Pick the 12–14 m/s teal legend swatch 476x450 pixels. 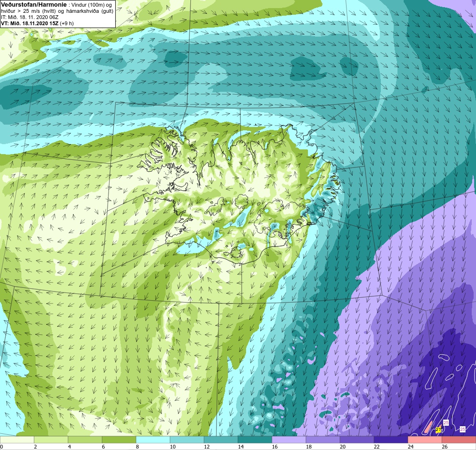[221, 440]
